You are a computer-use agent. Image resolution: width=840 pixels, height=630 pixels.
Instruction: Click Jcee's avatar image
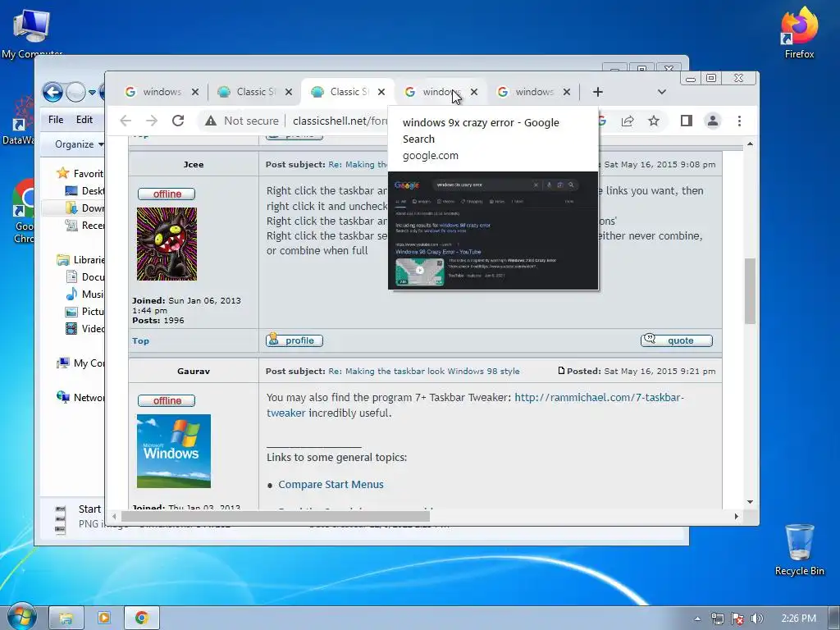167,244
